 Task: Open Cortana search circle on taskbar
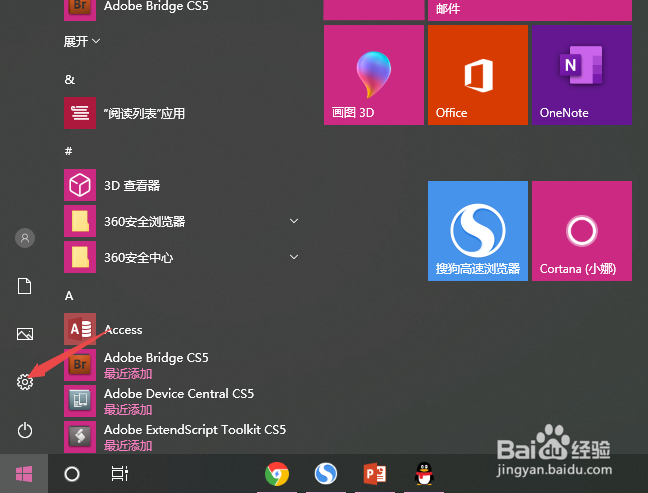pos(72,474)
